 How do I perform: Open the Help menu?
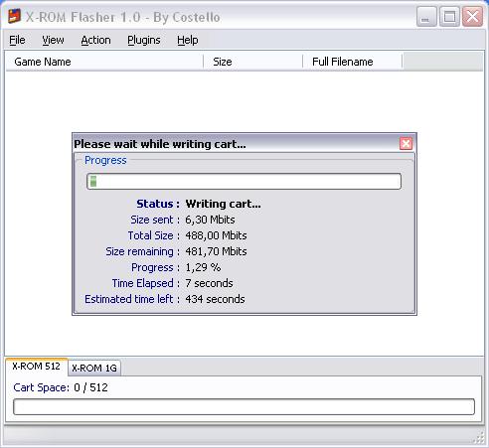188,40
